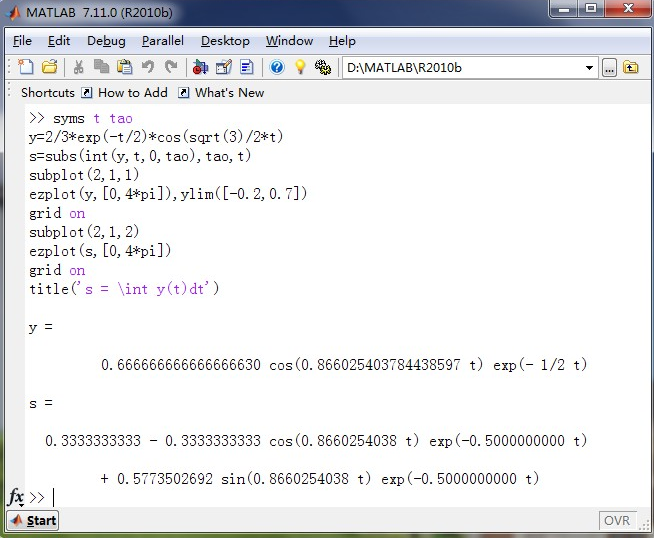Click the 'y =' output label
This screenshot has height=538, width=654.
pos(41,327)
